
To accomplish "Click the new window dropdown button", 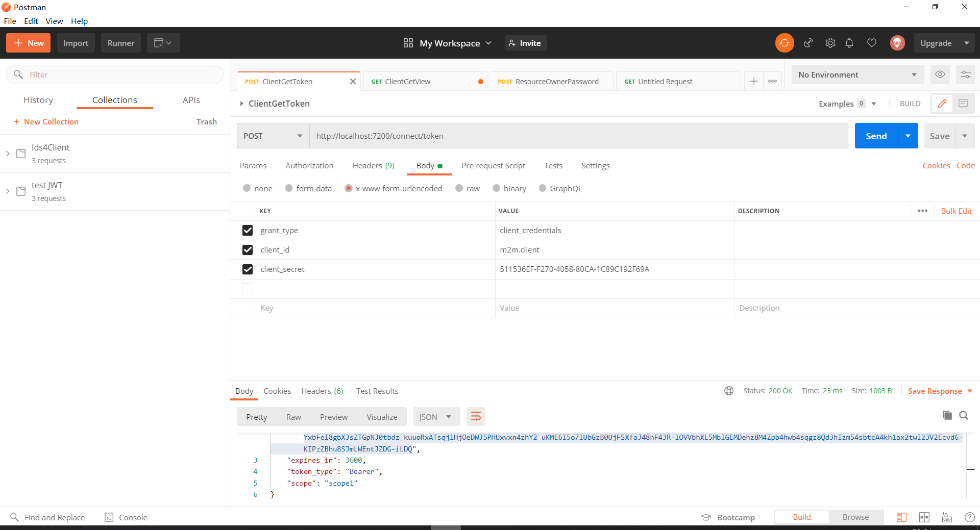I will tap(163, 43).
